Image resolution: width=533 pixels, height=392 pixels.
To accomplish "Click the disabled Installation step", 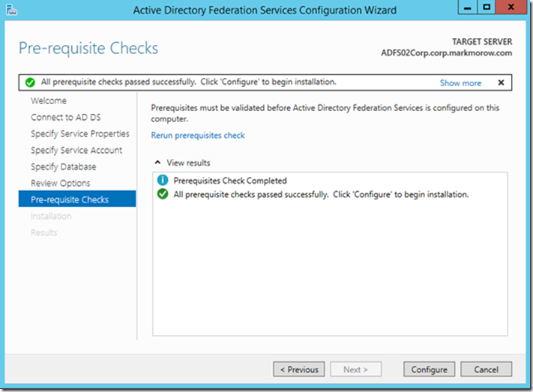I will 51,216.
